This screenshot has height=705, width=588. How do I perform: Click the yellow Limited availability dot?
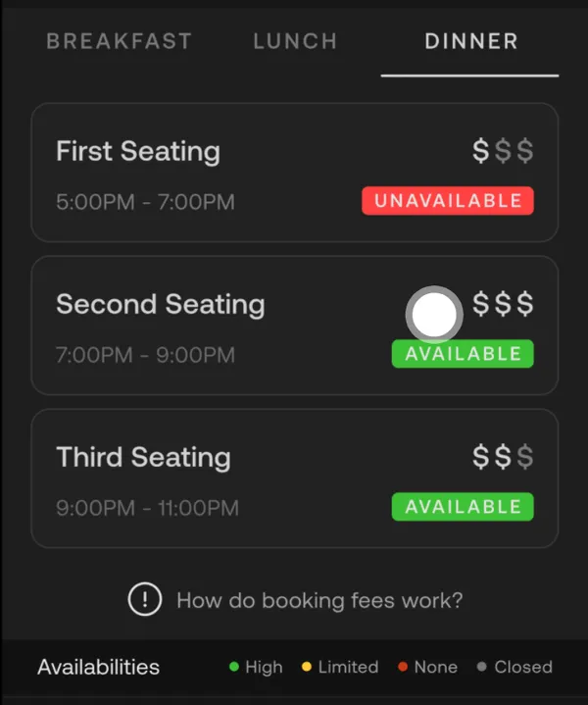pos(307,667)
